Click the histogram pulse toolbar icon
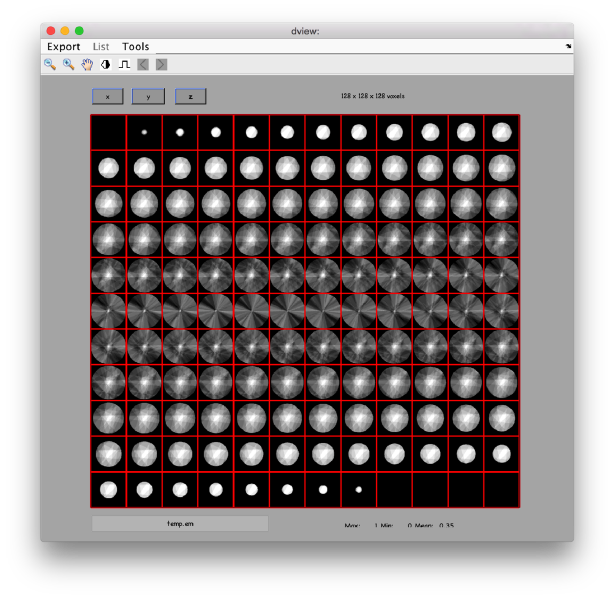Image resolution: width=614 pixels, height=599 pixels. pos(124,64)
